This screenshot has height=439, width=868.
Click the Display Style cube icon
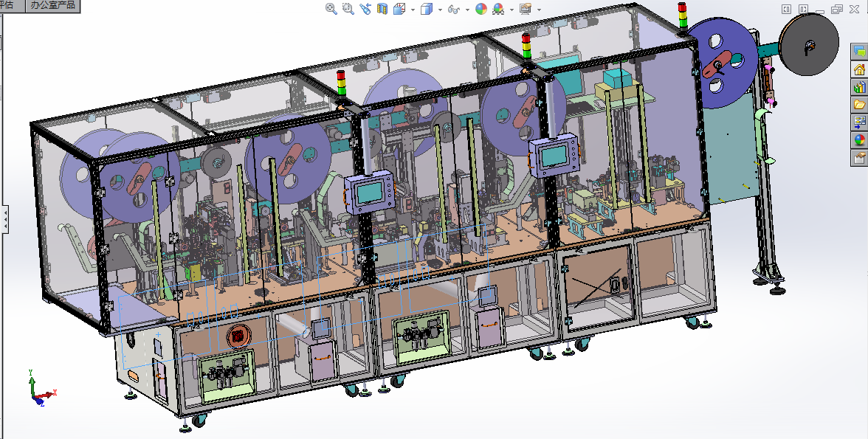pyautogui.click(x=427, y=9)
